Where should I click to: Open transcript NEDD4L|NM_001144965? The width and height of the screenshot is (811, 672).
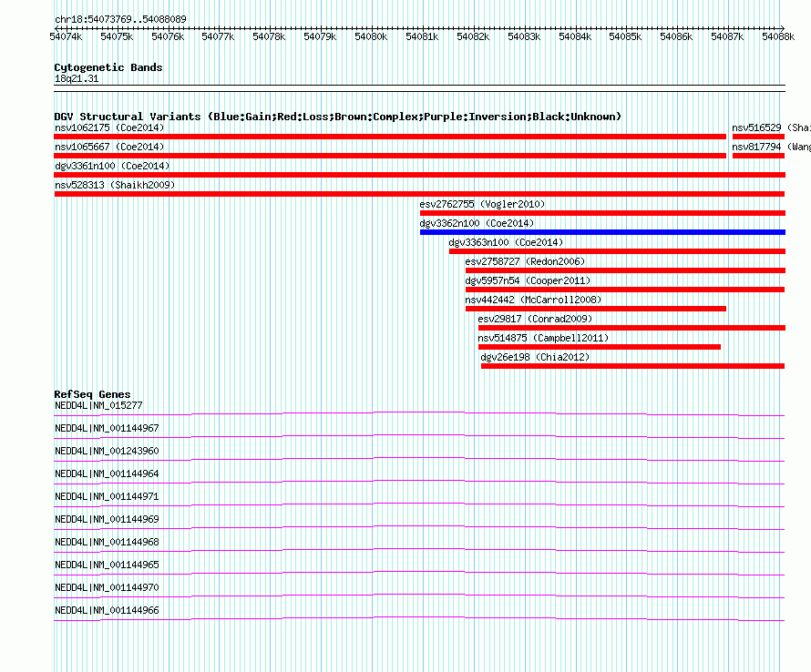[x=107, y=565]
